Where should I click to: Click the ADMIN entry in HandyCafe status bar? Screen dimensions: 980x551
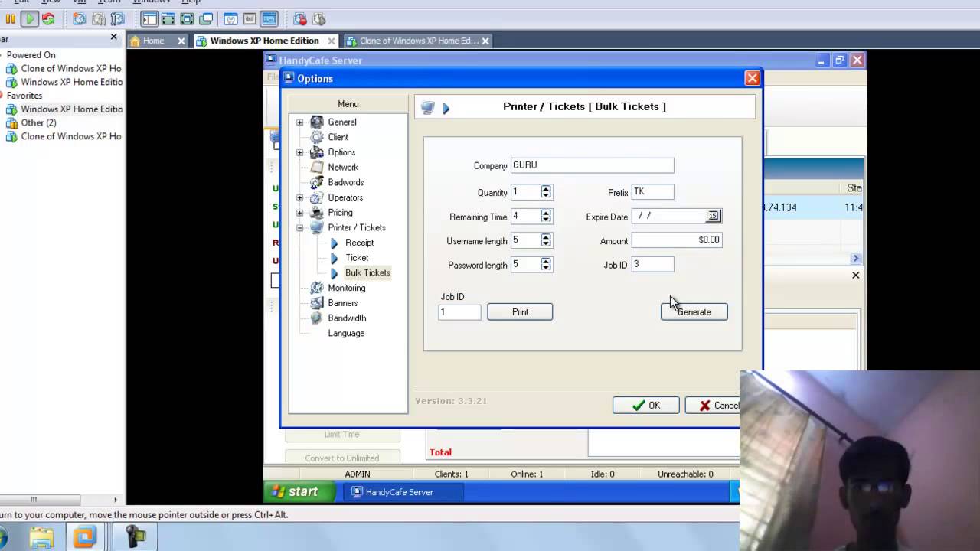(x=357, y=474)
